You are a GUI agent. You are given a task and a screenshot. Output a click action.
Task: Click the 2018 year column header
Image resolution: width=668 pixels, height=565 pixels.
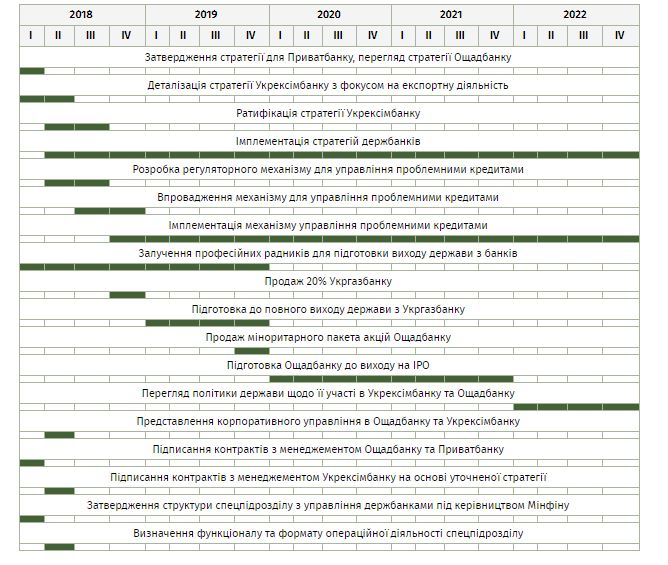[x=82, y=14]
